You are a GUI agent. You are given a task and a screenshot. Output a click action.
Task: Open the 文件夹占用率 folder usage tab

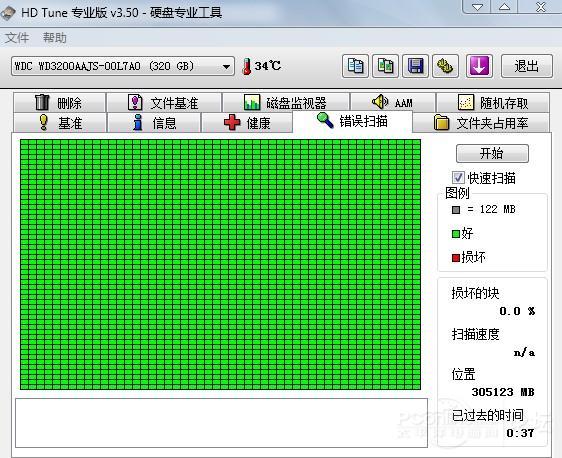point(481,123)
